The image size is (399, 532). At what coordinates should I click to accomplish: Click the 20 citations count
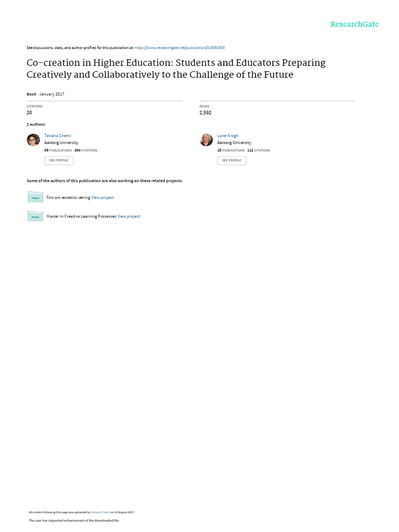tap(29, 112)
